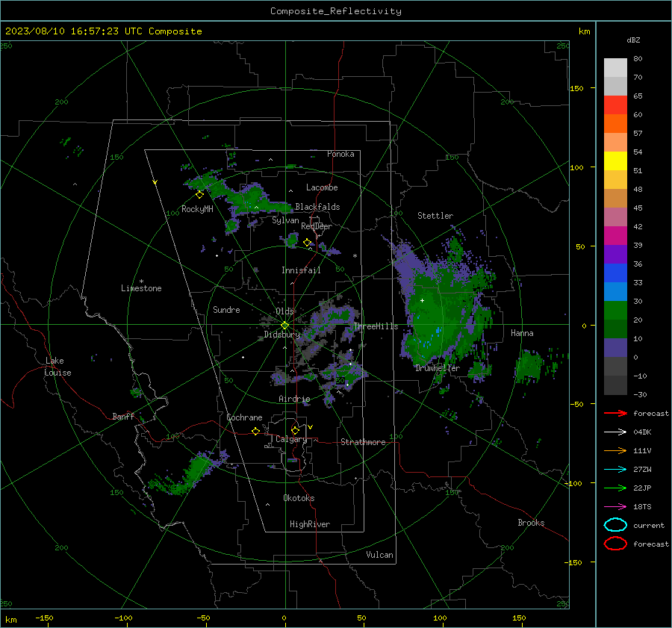Click the Strathmore city label

pos(363,442)
